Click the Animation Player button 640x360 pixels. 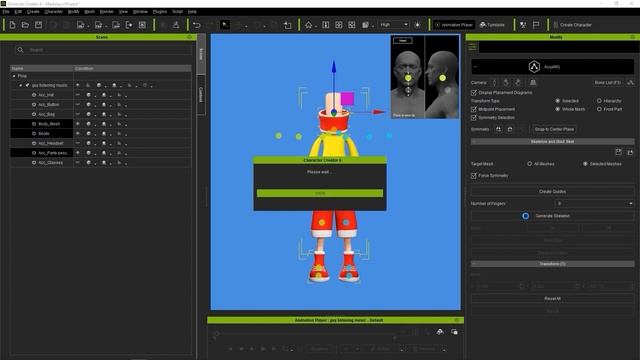(x=454, y=25)
